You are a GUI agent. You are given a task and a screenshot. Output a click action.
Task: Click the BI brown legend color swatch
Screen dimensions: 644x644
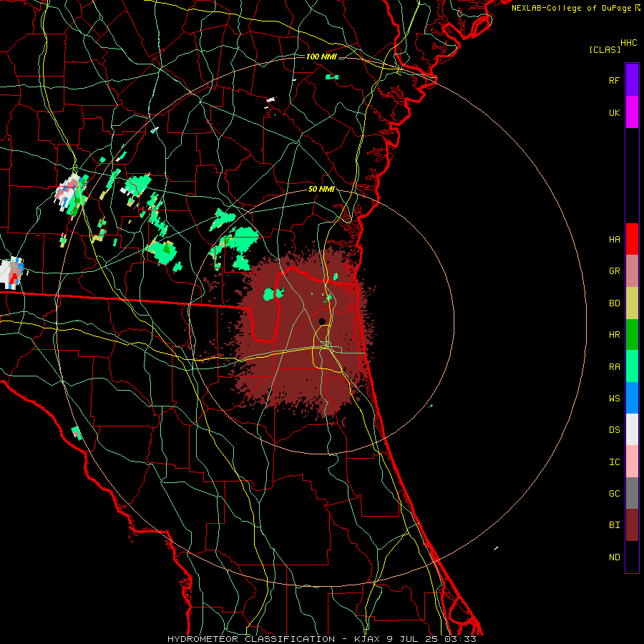pyautogui.click(x=632, y=525)
